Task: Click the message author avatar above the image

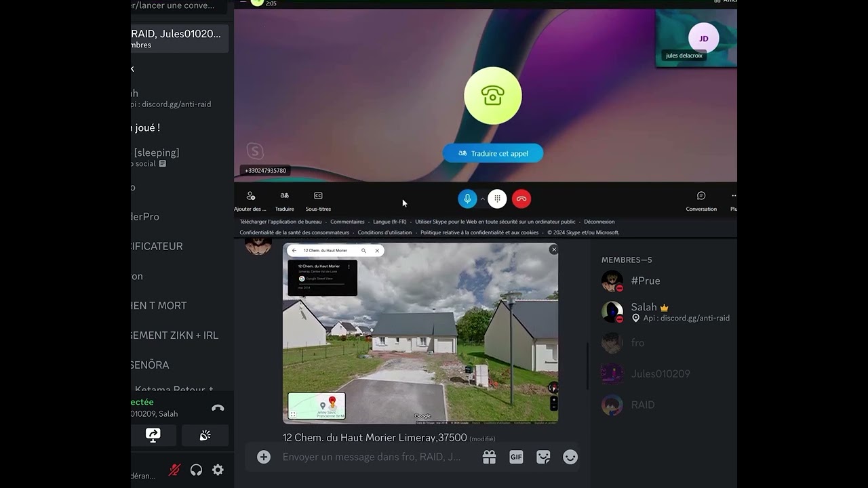Action: coord(258,245)
